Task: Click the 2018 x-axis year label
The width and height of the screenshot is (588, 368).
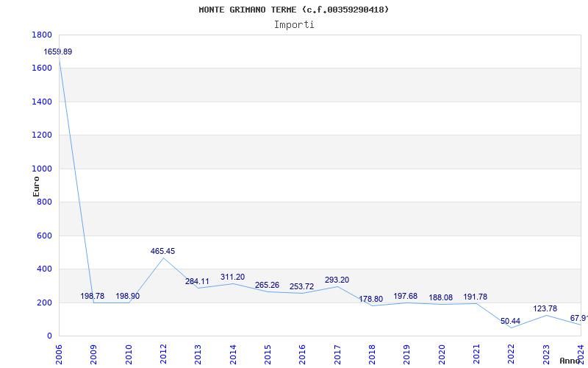Action: click(372, 355)
